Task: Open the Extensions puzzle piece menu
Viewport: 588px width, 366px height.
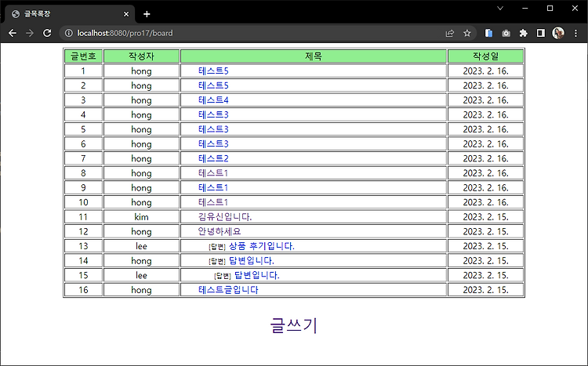Action: click(x=523, y=34)
